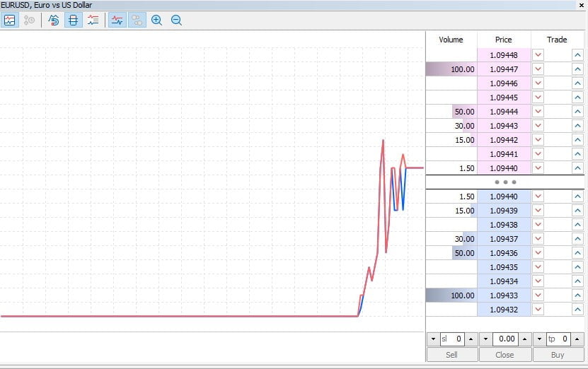Select the 100.00 volume at 1.09433
The height and width of the screenshot is (369, 588).
(x=451, y=295)
